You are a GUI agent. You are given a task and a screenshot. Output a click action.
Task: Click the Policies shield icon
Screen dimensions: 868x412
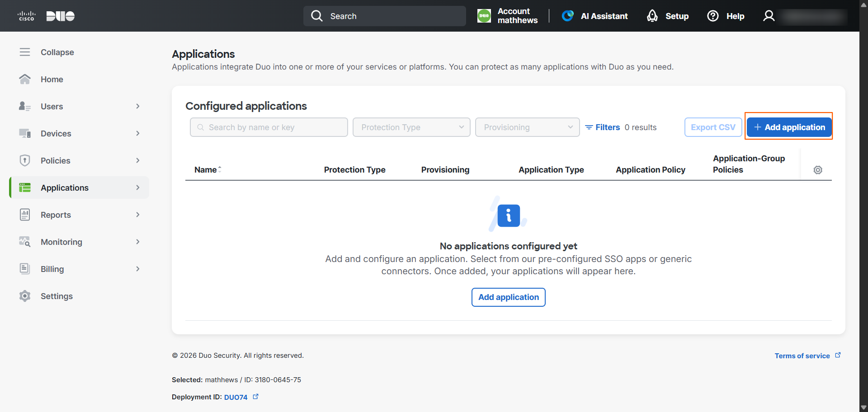[25, 160]
